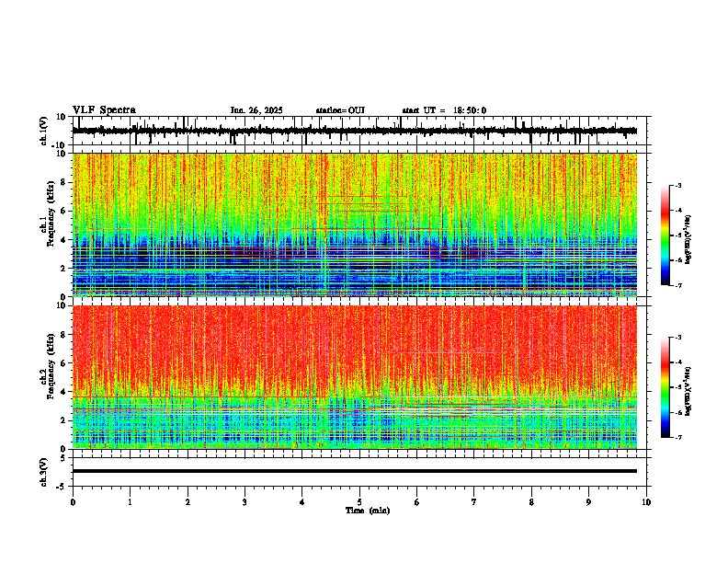This screenshot has width=728, height=563.
Task: Click time axis tick label '2'
Action: click(x=188, y=502)
